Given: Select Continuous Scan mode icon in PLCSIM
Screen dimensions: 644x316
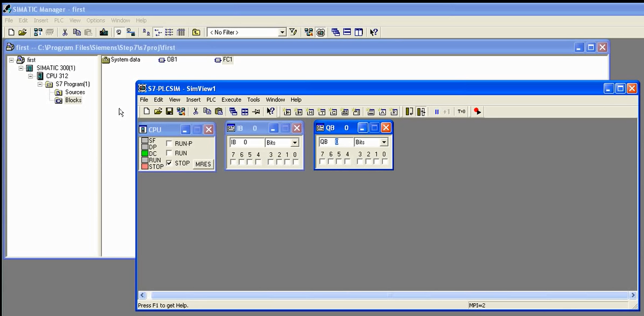Looking at the screenshot, I should [421, 112].
